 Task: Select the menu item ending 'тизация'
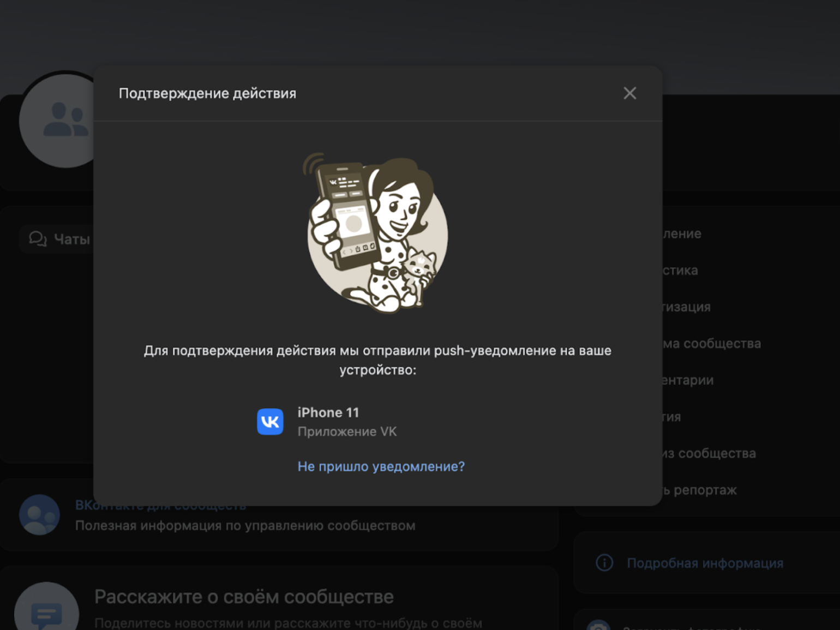pyautogui.click(x=687, y=307)
